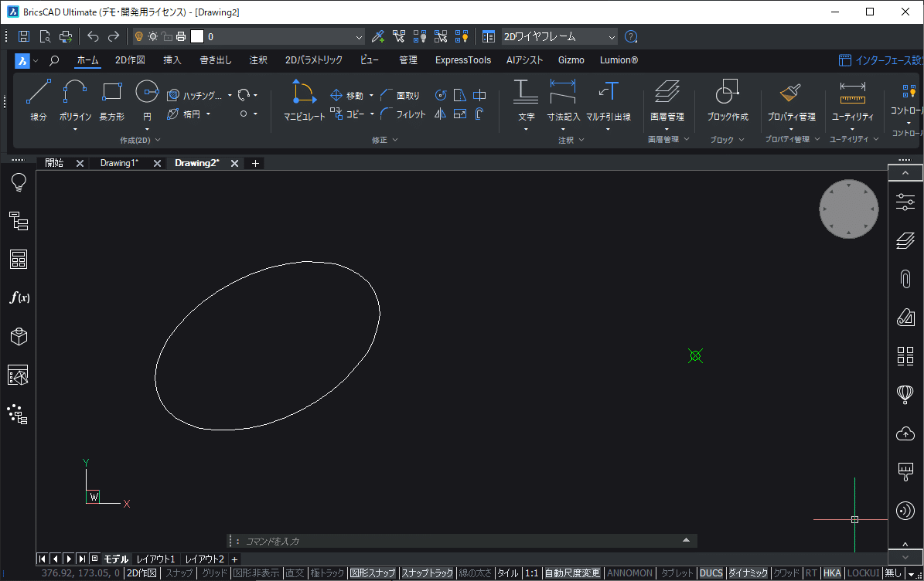Switch to the Drawing1* document tab
The image size is (924, 581).
tap(119, 163)
